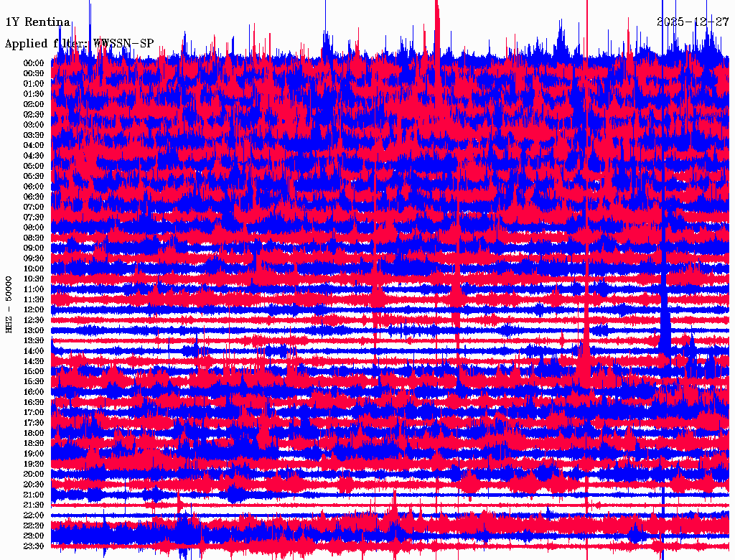Select the 10:00 trace label

(x=34, y=269)
